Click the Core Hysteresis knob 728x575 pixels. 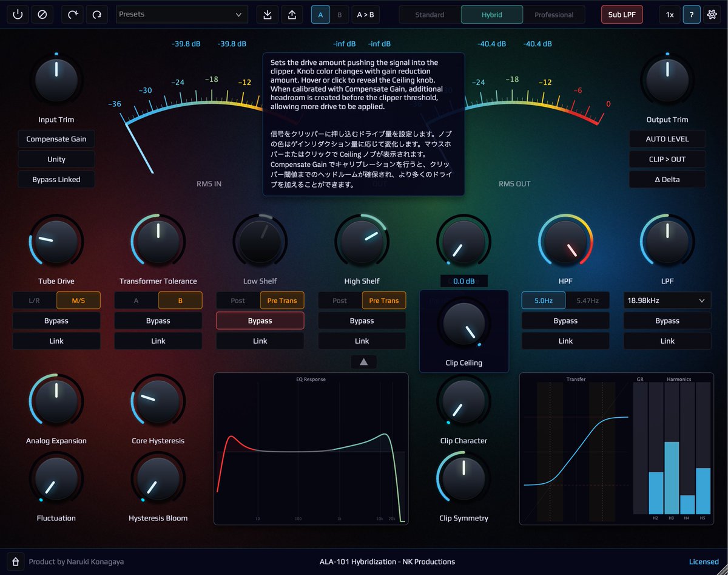pos(158,401)
